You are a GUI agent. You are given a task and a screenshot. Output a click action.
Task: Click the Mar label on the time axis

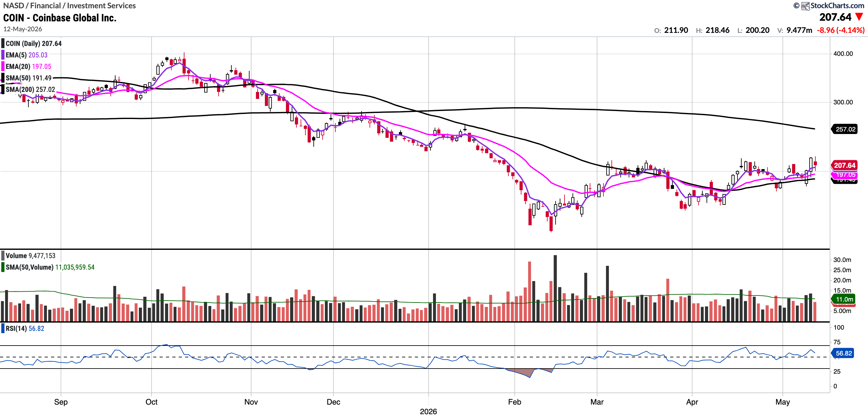click(x=597, y=402)
